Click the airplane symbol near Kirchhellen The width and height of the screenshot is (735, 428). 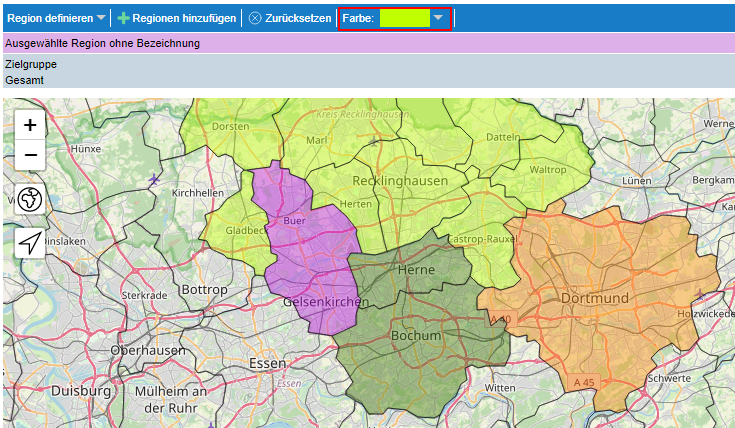[154, 179]
